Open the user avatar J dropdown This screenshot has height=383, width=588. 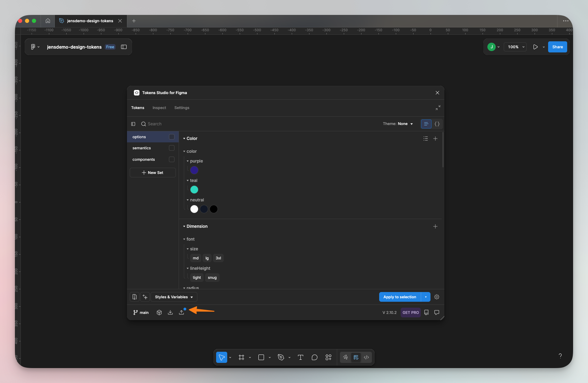(494, 47)
